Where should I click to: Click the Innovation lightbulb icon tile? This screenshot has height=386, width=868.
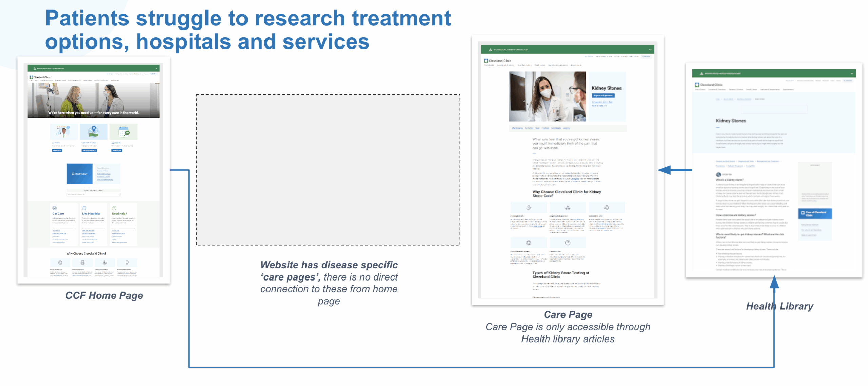click(x=127, y=263)
